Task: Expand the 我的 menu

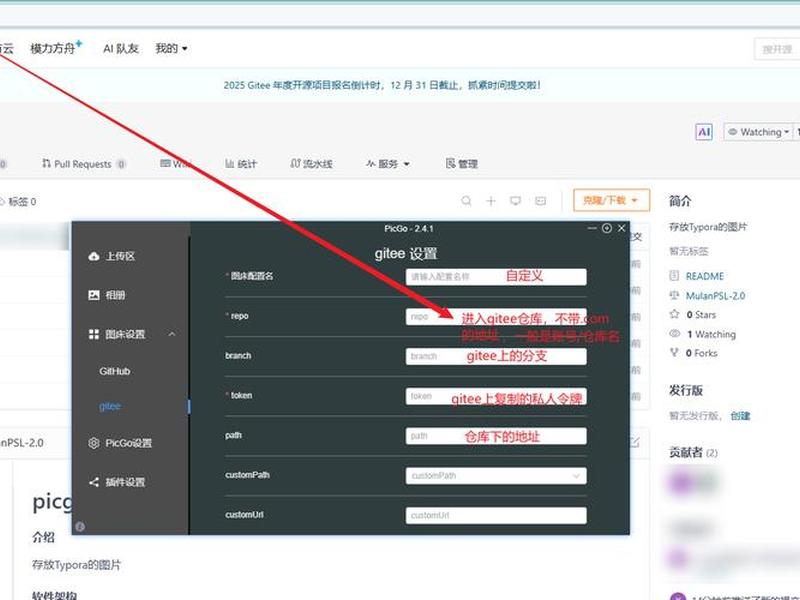Action: (x=171, y=48)
